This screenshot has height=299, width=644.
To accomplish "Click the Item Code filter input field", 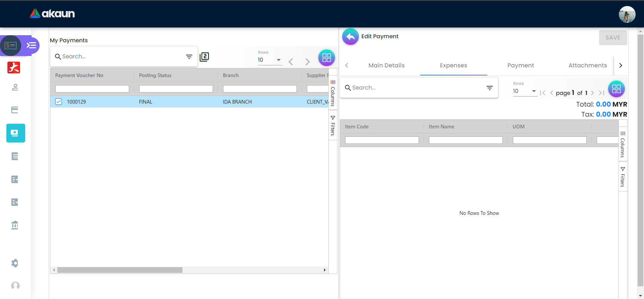I will pyautogui.click(x=382, y=140).
